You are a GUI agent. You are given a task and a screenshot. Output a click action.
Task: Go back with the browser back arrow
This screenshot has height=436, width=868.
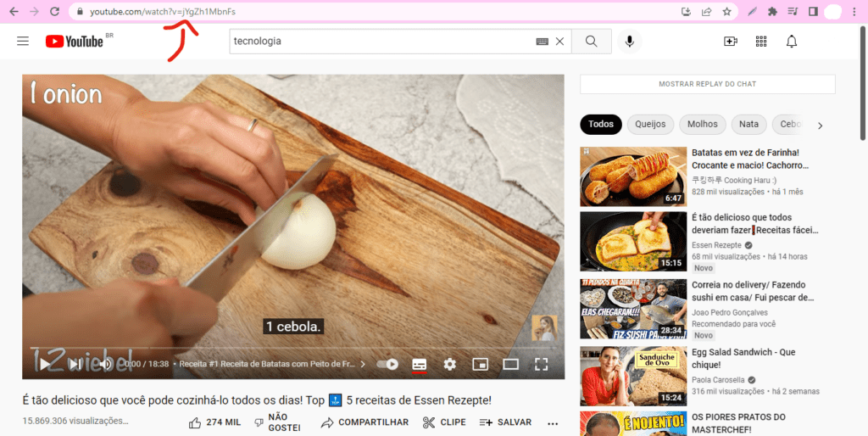click(x=14, y=12)
